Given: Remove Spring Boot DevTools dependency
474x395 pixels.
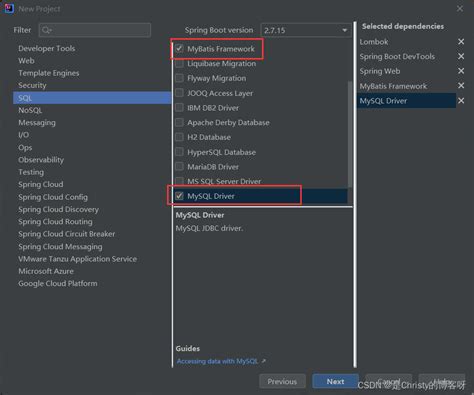Looking at the screenshot, I should 461,56.
